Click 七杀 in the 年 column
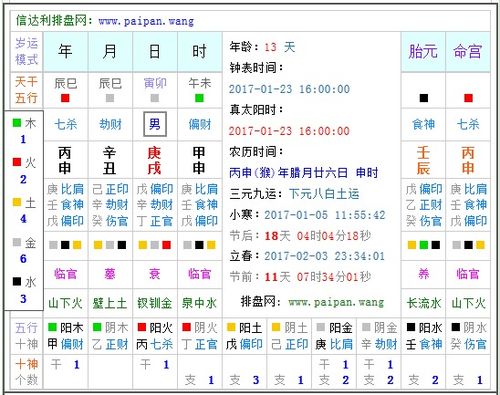 click(x=66, y=124)
